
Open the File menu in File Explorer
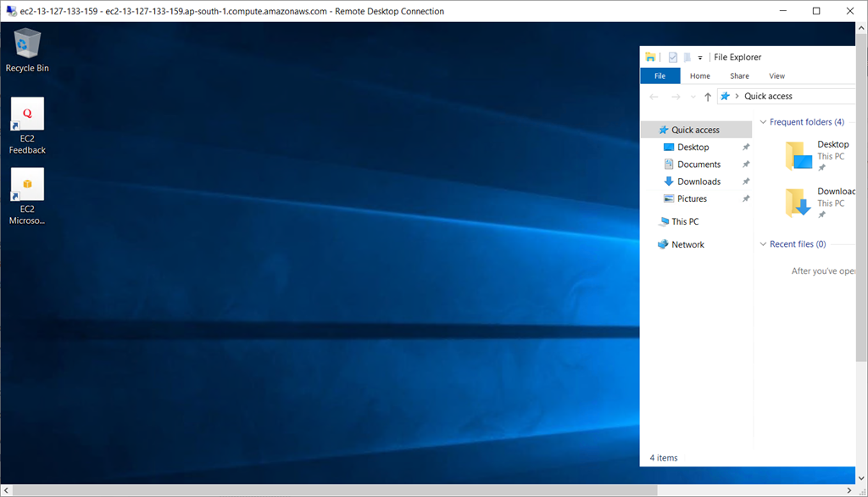660,75
